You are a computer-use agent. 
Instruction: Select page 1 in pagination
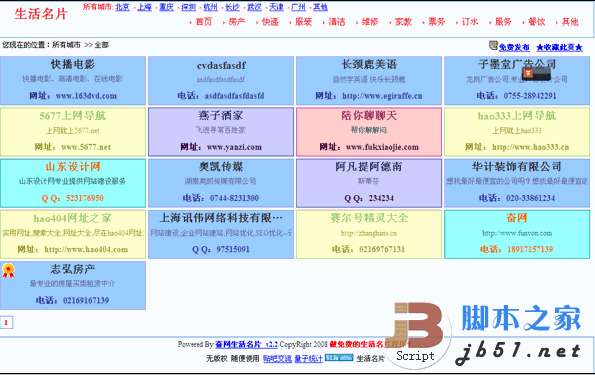click(6, 323)
